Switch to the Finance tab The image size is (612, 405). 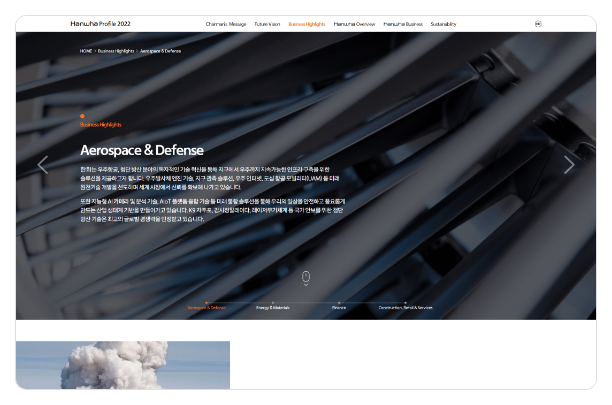(338, 308)
